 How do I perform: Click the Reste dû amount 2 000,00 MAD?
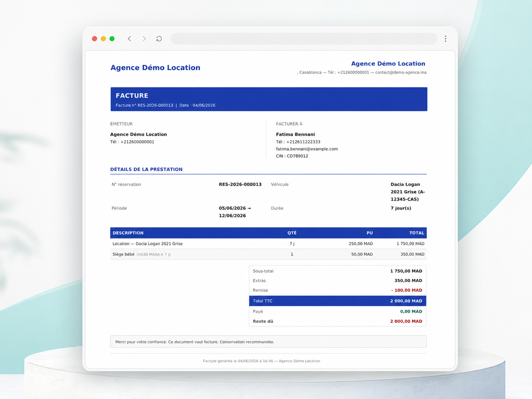click(406, 321)
